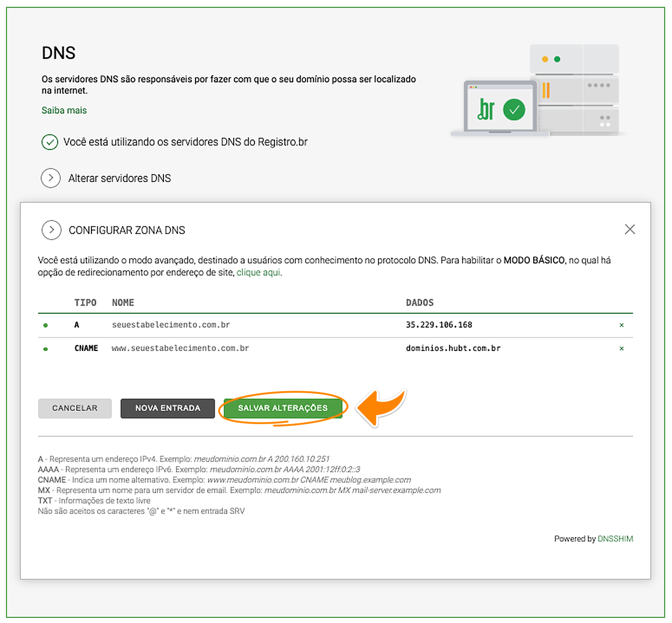Click the green status dot of A record
The width and height of the screenshot is (672, 623).
[x=46, y=325]
